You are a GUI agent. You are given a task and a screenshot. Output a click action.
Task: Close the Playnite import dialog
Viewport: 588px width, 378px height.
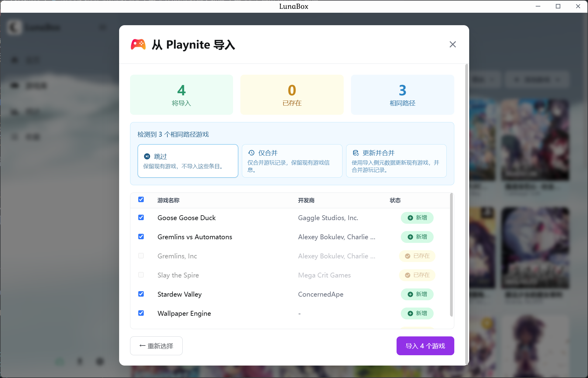point(452,44)
